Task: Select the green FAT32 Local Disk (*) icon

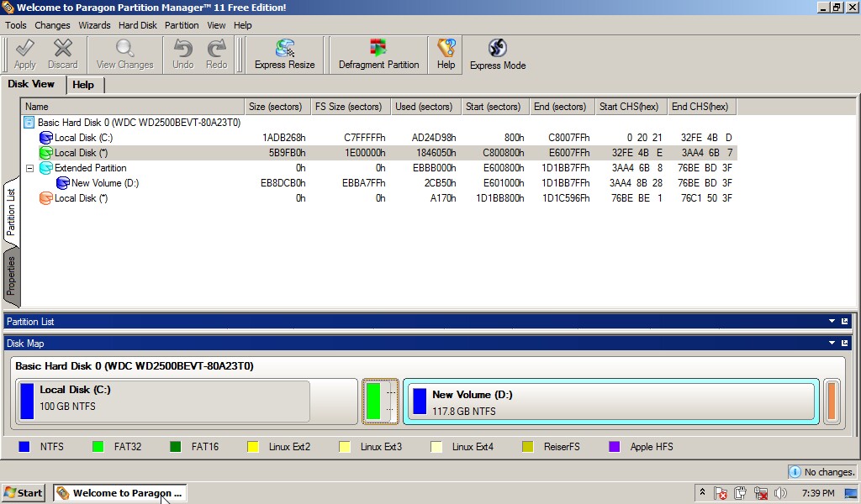Action: coord(45,153)
